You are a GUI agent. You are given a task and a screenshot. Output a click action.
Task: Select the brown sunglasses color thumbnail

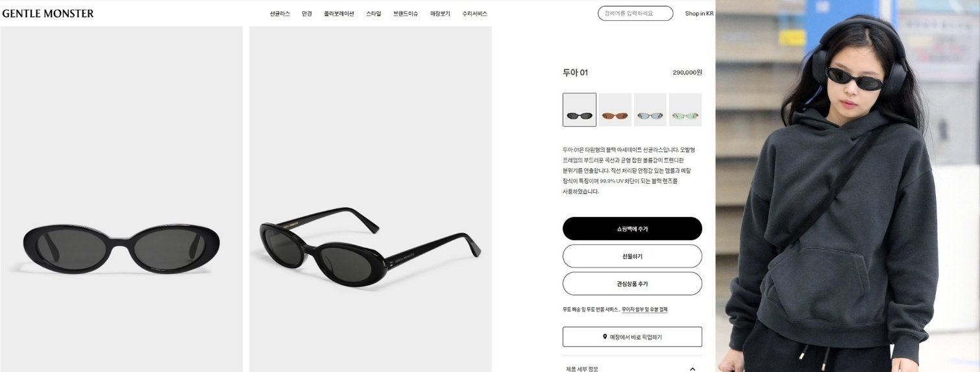pos(615,110)
